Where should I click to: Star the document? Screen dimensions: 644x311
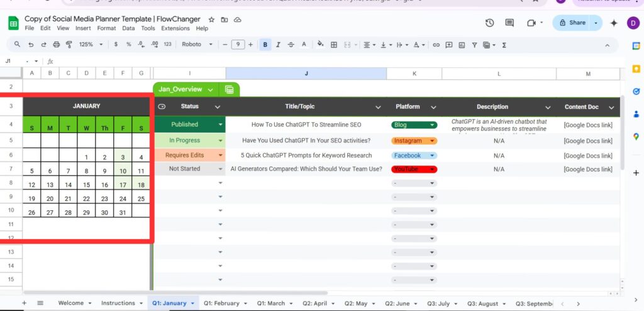coord(211,20)
